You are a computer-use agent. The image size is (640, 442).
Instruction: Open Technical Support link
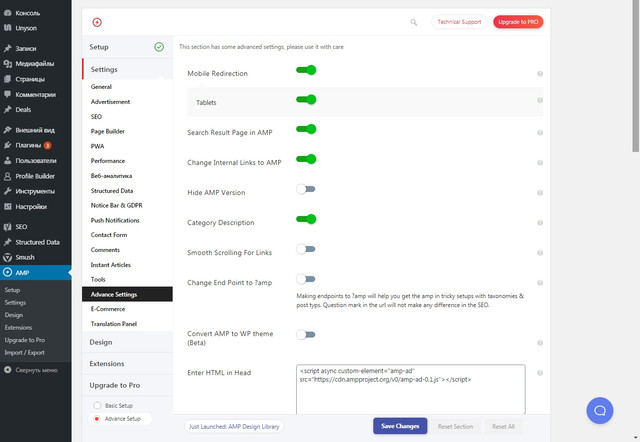(x=459, y=22)
